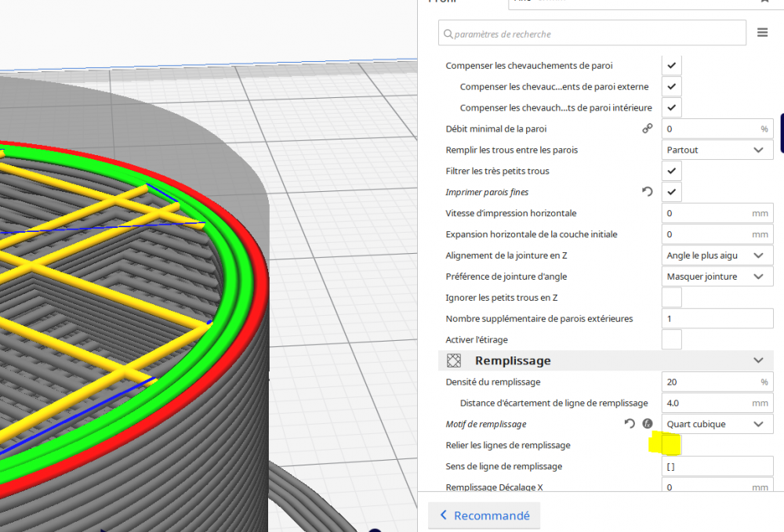Open Remplir les trous entre les parois dropdown
Viewport: 784px width, 532px height.
pyautogui.click(x=717, y=150)
